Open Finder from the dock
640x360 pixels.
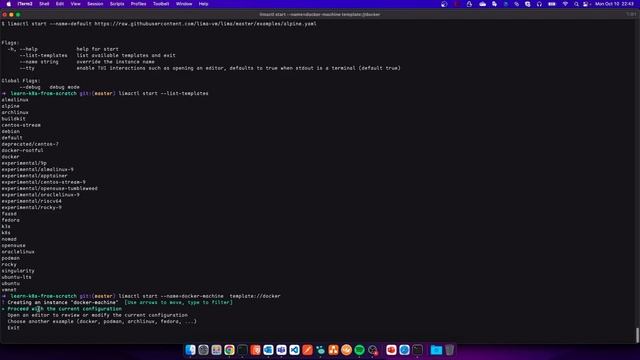pos(190,350)
